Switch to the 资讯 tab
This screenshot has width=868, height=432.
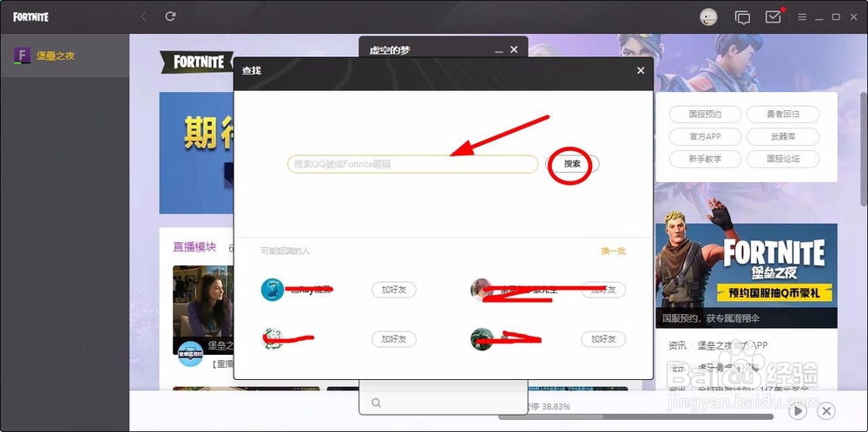(x=677, y=346)
